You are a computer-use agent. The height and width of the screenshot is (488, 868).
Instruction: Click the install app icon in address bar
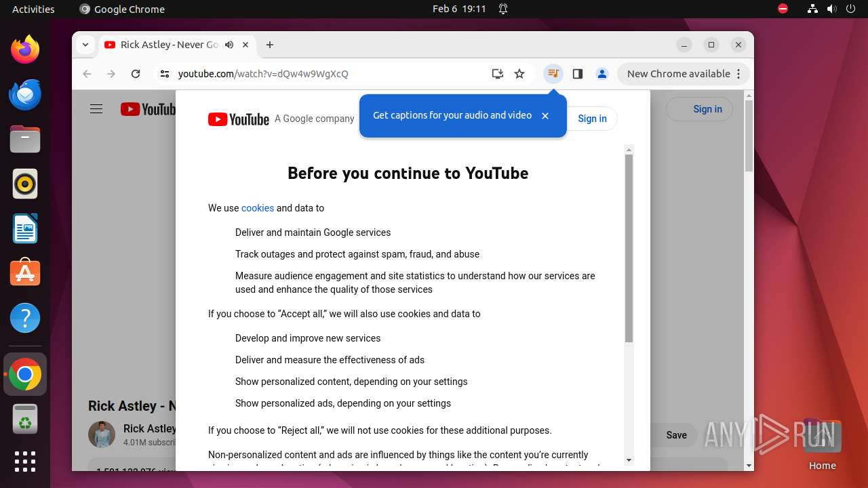coord(498,74)
